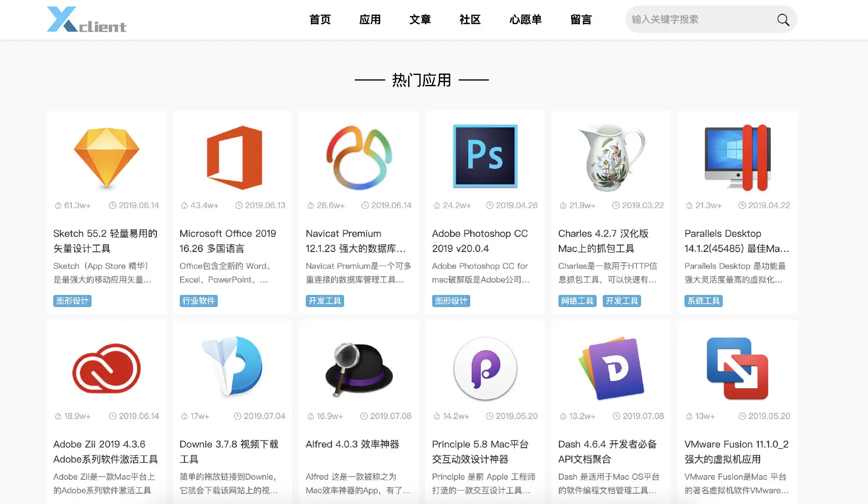868x504 pixels.
Task: Open the 留言 messages page
Action: point(581,20)
